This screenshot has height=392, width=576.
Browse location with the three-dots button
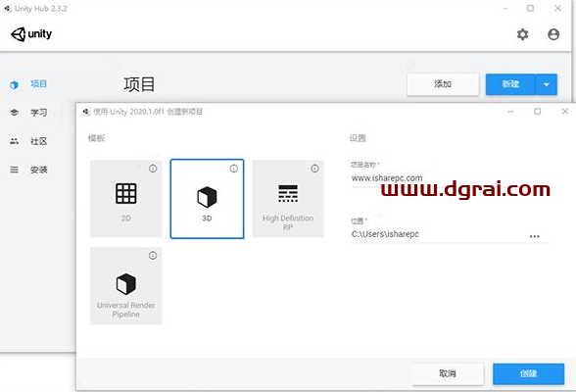[x=535, y=236]
